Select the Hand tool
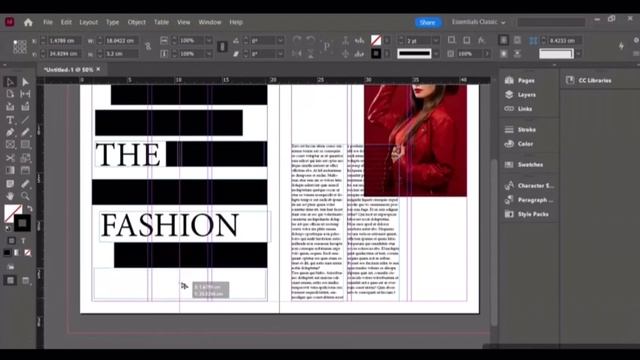The height and width of the screenshot is (360, 640). (10, 196)
